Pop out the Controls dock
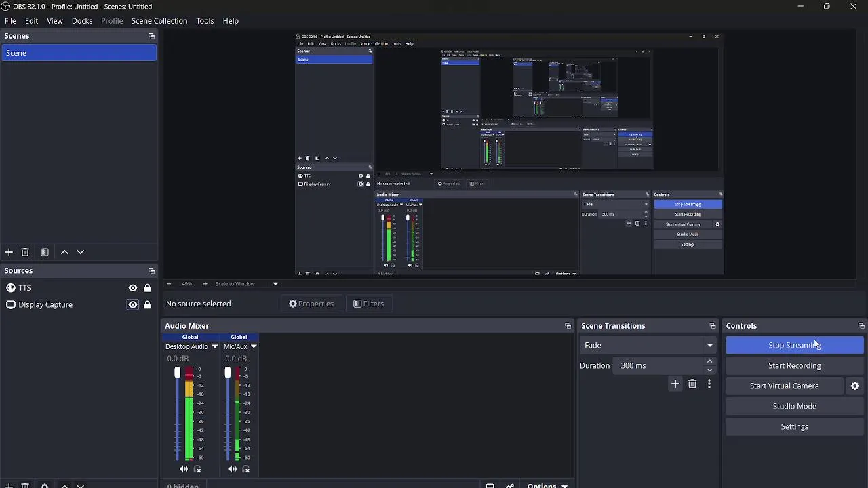Screen dimensions: 868x488 [861, 326]
